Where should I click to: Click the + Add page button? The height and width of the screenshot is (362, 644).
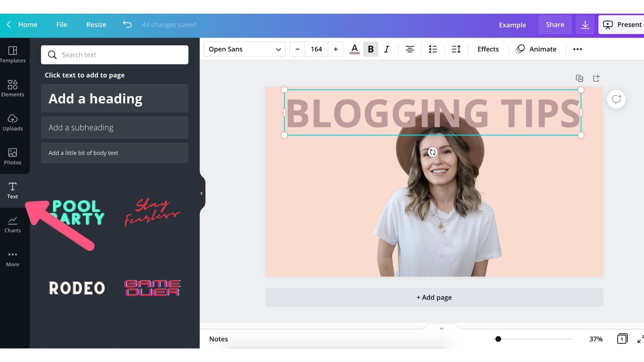[434, 297]
